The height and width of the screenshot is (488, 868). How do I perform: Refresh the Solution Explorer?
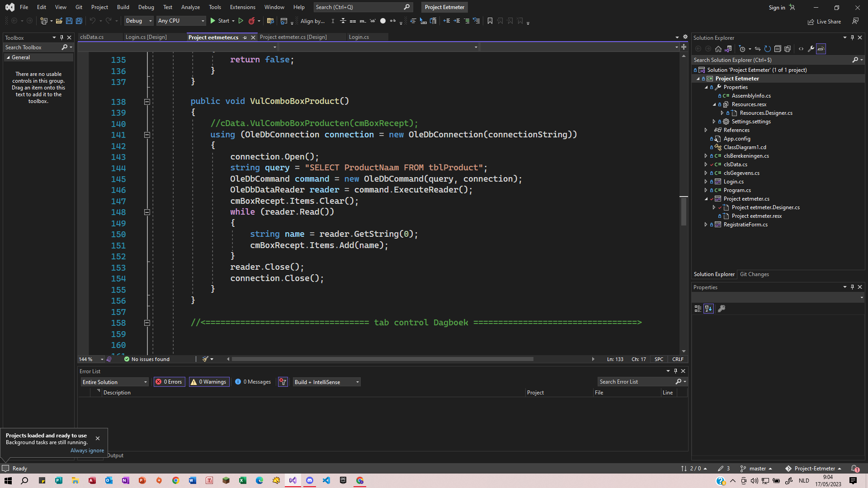point(767,49)
